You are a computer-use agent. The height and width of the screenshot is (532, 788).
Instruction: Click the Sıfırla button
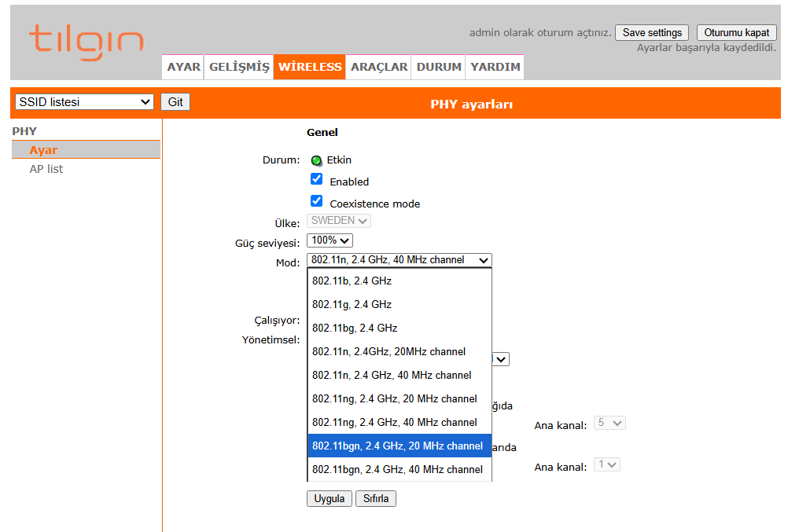(376, 499)
